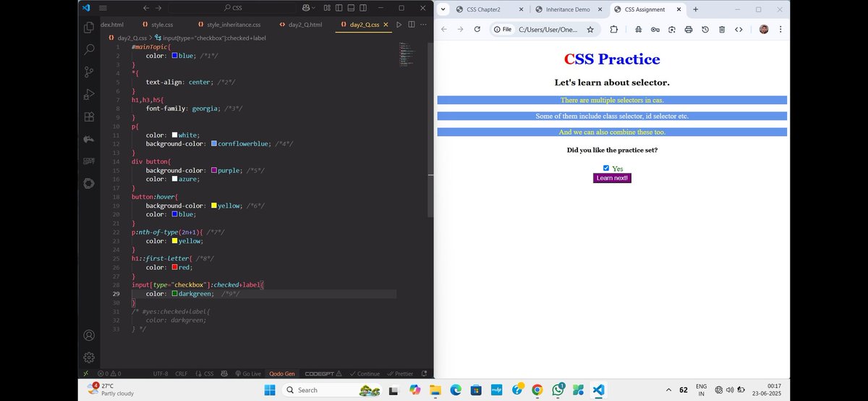868x401 pixels.
Task: Go forward in VS Code navigation history
Action: (158, 8)
